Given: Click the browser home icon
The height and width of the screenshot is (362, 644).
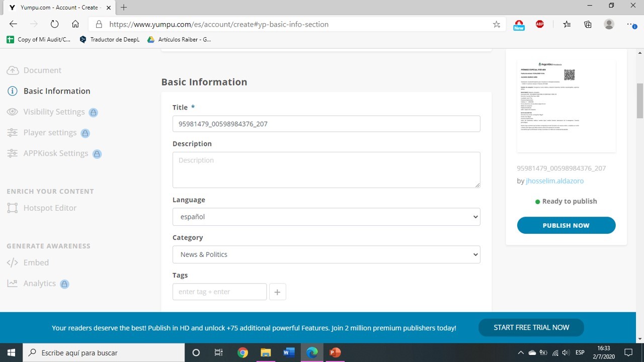Looking at the screenshot, I should tap(75, 24).
